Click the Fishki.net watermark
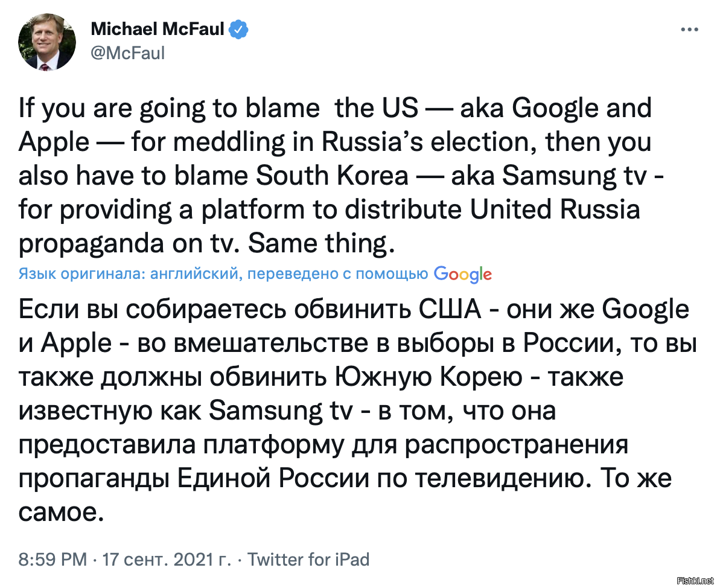 (695, 581)
